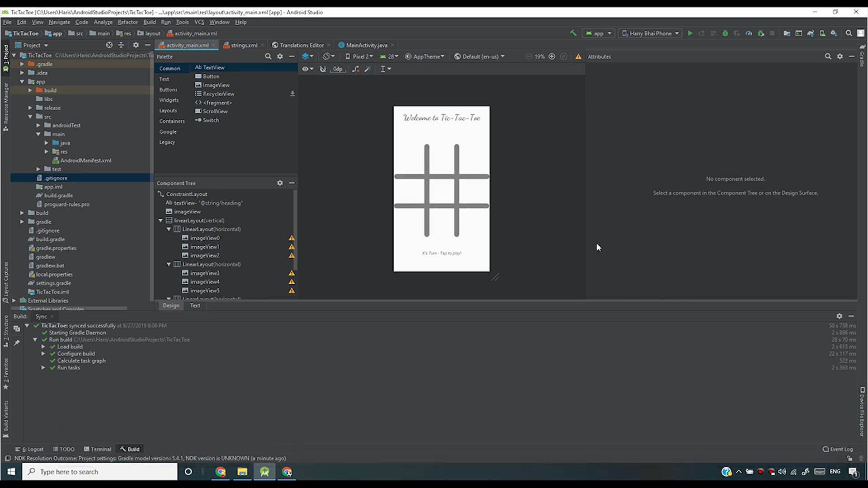Collapse all in Project panel toolbar
868x488 pixels.
tap(121, 45)
